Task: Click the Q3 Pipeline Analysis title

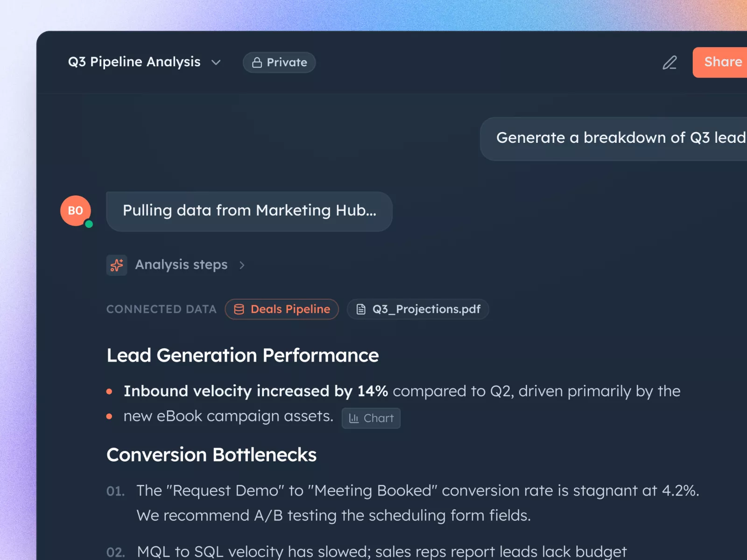Action: coord(134,62)
